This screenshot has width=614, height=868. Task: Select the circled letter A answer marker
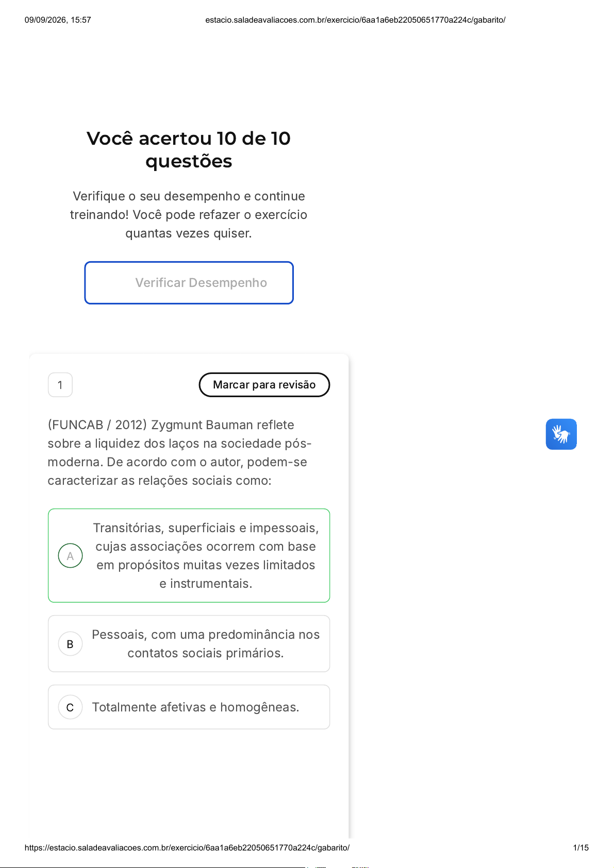71,556
